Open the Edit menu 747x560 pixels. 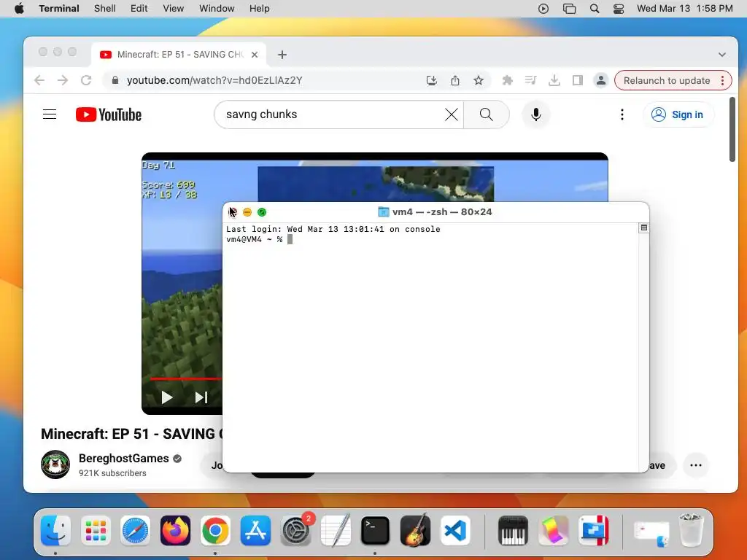[x=139, y=9]
